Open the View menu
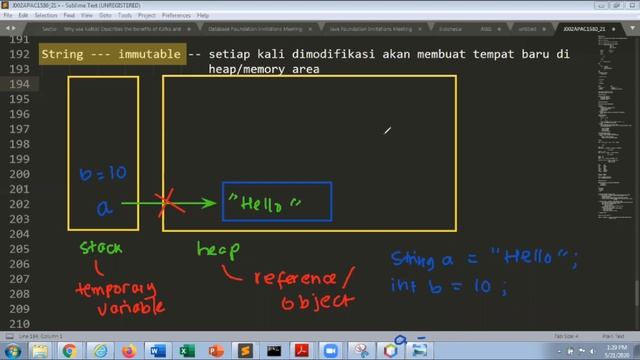 click(x=87, y=16)
